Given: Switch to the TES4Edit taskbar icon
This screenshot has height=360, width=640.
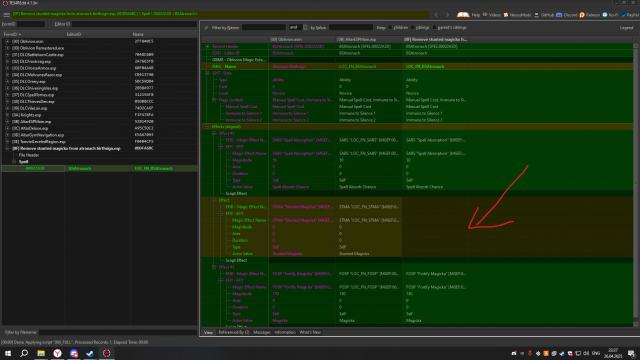Looking at the screenshot, I should click(x=107, y=353).
